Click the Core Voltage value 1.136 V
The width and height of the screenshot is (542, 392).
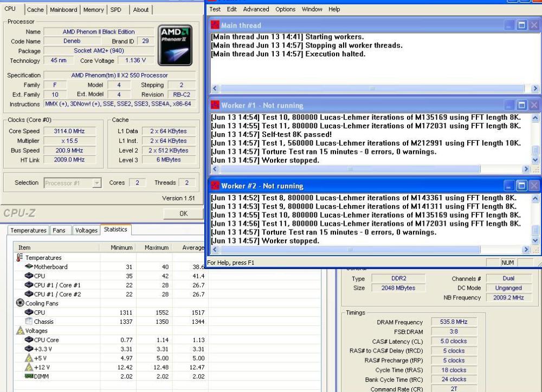coord(135,60)
